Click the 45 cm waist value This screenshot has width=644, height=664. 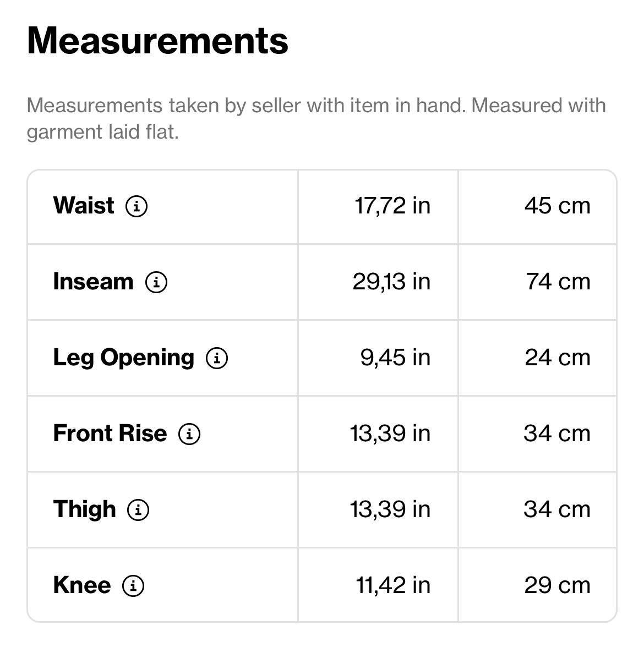(557, 206)
